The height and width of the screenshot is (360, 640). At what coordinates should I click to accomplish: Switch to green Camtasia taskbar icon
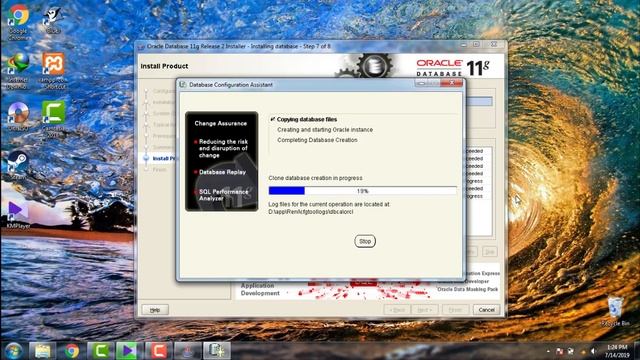[x=100, y=351]
